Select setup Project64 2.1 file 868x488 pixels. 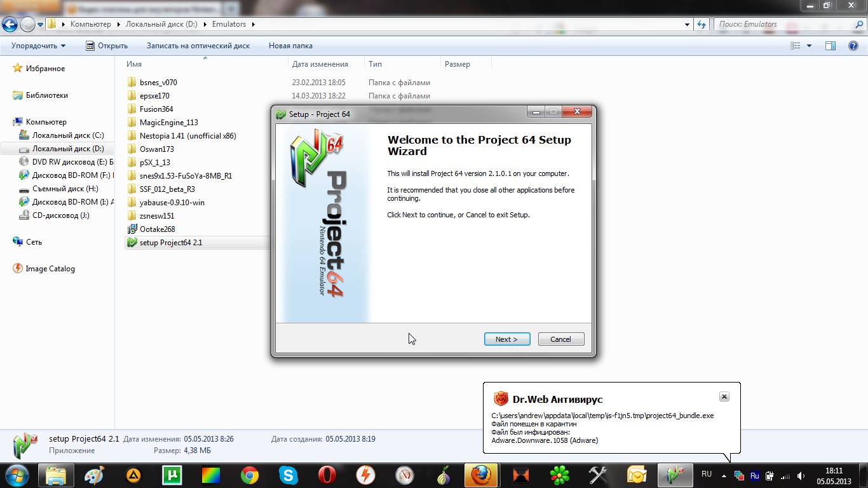[x=171, y=243]
